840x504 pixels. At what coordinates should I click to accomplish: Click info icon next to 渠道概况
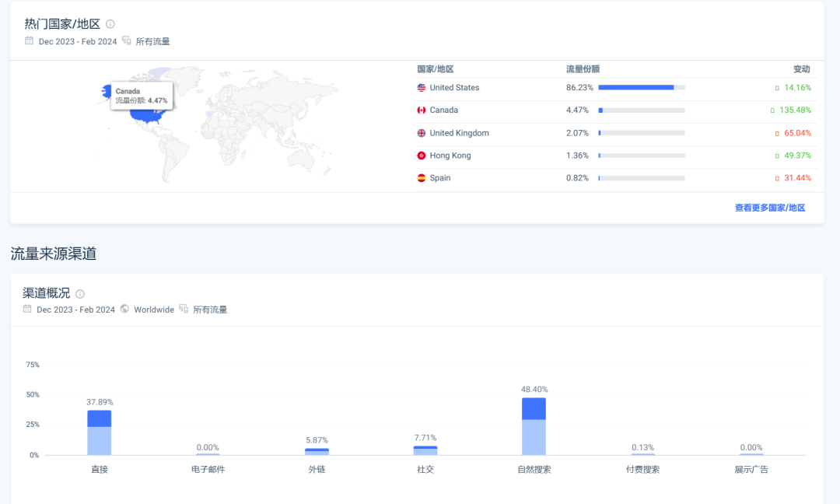tap(80, 294)
